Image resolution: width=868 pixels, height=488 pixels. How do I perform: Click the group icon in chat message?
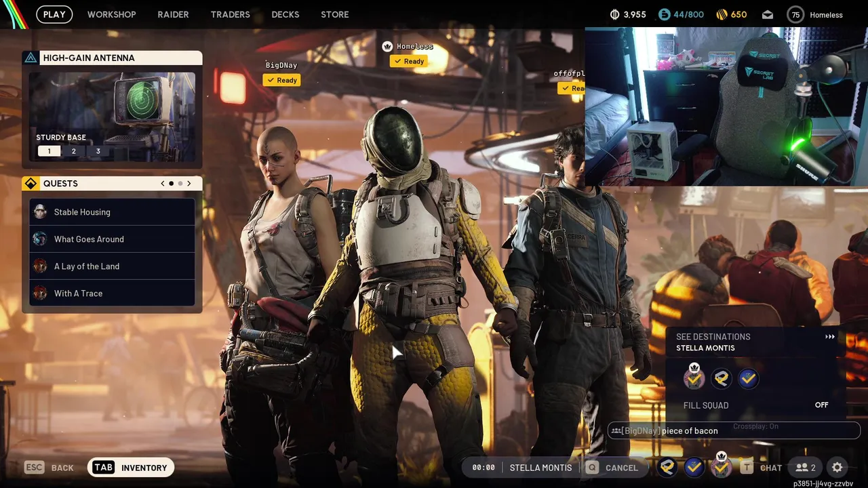coord(616,431)
